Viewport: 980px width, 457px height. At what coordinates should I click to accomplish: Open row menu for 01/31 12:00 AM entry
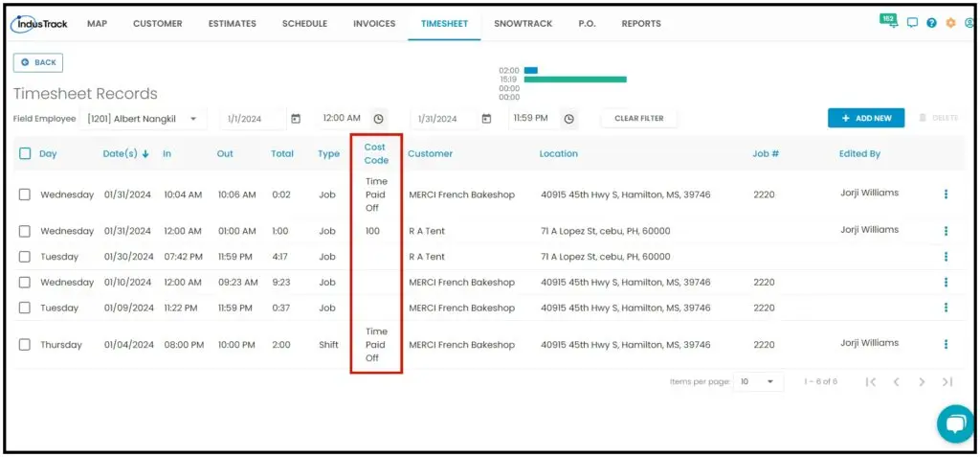point(946,231)
